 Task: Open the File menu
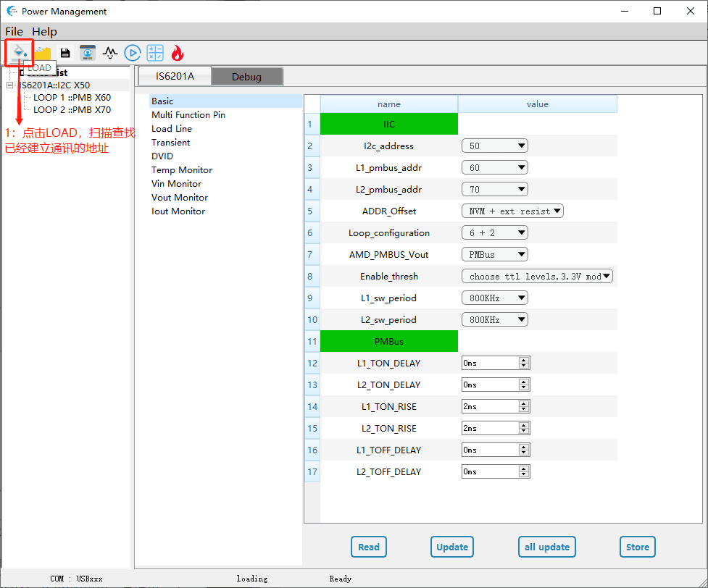click(x=14, y=32)
